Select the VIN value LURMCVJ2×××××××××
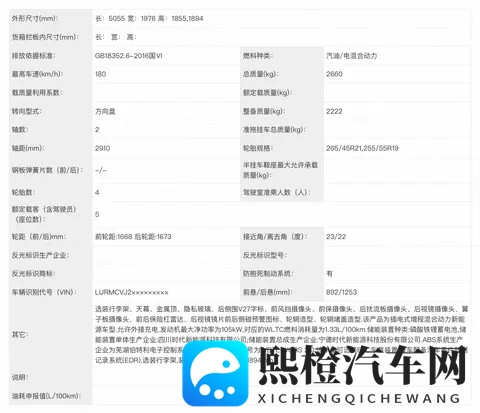 pyautogui.click(x=131, y=292)
